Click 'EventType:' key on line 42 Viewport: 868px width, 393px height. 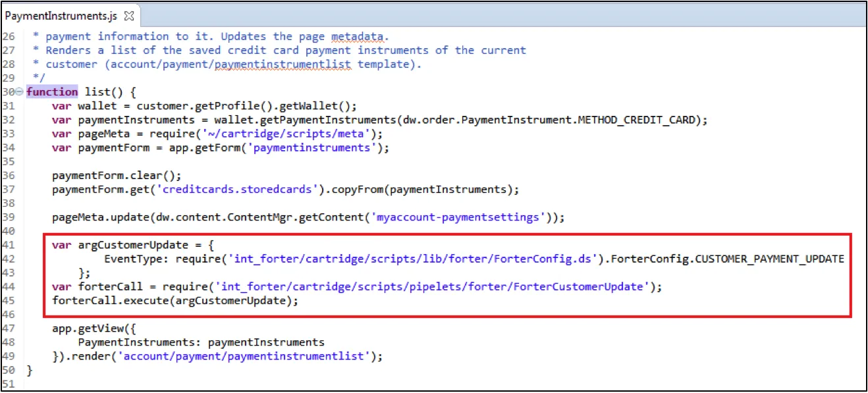(x=136, y=259)
